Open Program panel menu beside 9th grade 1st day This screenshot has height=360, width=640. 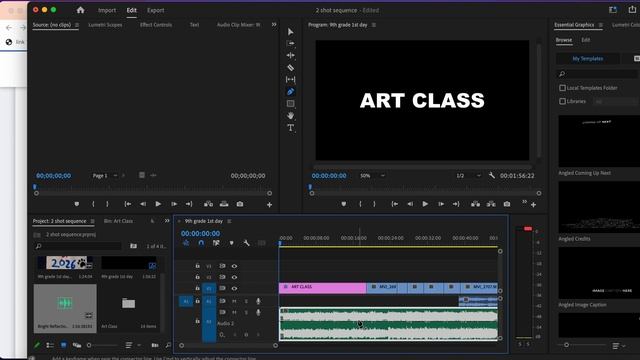(x=374, y=25)
